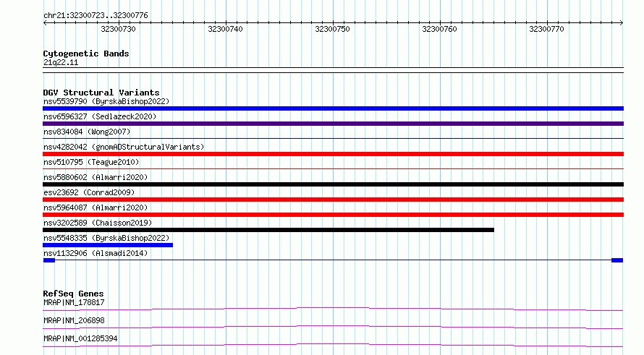Image resolution: width=644 pixels, height=355 pixels.
Task: Click the nsv3202589 (Chaisson2019) label
Action: coord(98,223)
